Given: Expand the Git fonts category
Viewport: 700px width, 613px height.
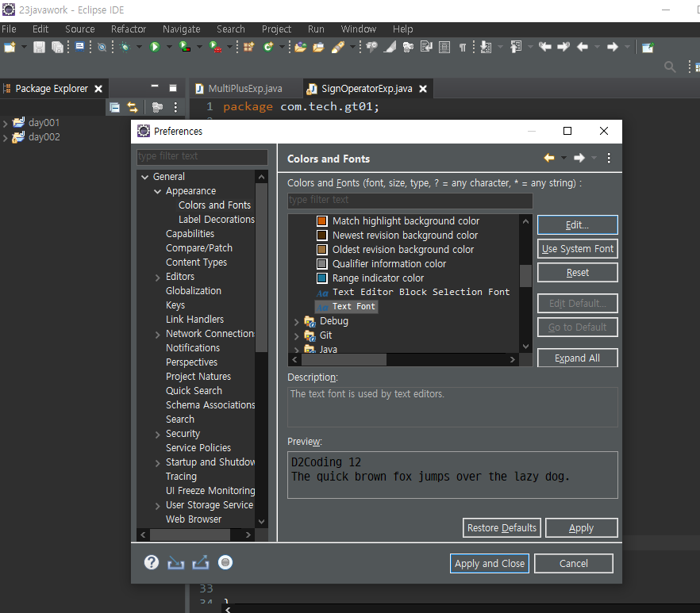Looking at the screenshot, I should pos(297,336).
